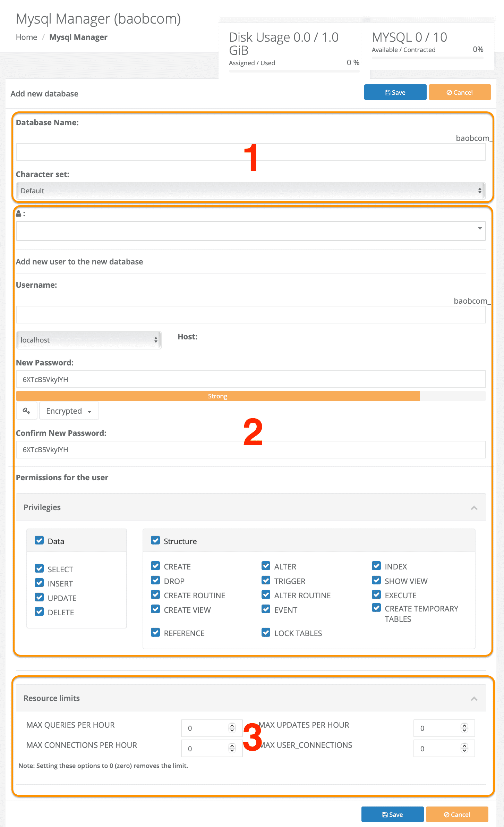Click the MAX USER_CONNECTIONS stepper arrows
Screen dimensions: 504x827
[464, 749]
